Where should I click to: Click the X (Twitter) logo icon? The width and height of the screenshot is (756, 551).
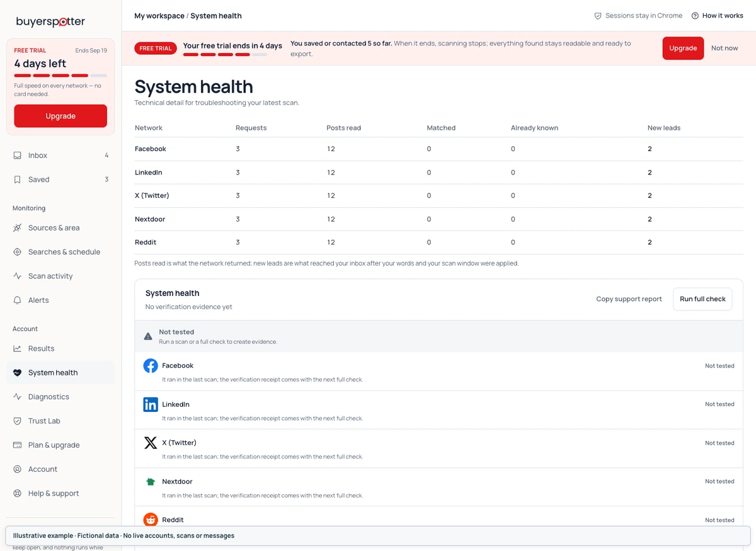click(151, 443)
